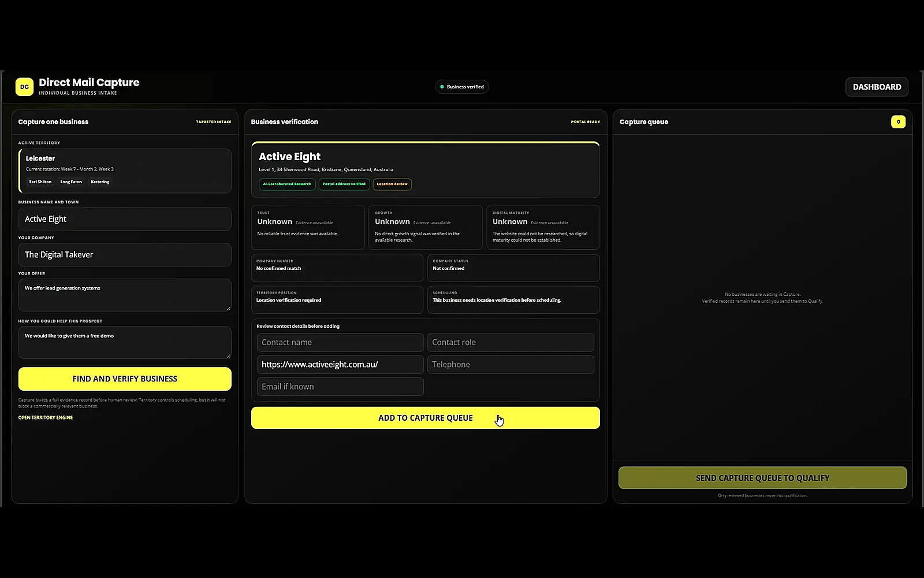This screenshot has width=924, height=578.
Task: Edit the Your Company field
Action: coord(125,255)
